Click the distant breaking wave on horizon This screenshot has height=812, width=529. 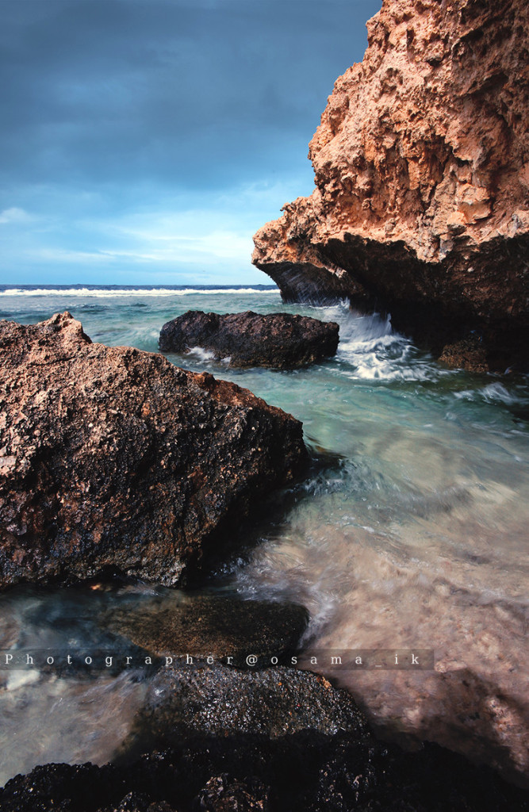[135, 292]
